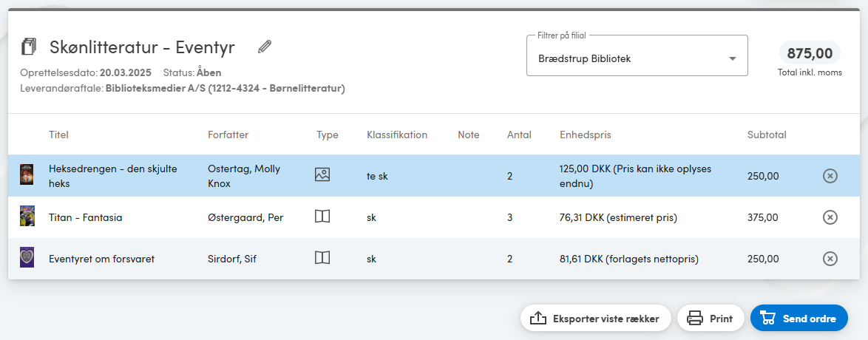Viewport: 868px width, 340px height.
Task: Remove Eventyret om forsvaret with X icon
Action: pos(830,259)
